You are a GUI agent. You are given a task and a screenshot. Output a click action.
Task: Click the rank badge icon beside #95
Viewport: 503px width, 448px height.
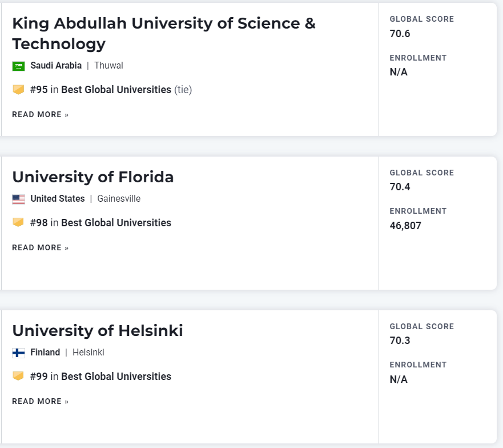coord(18,90)
